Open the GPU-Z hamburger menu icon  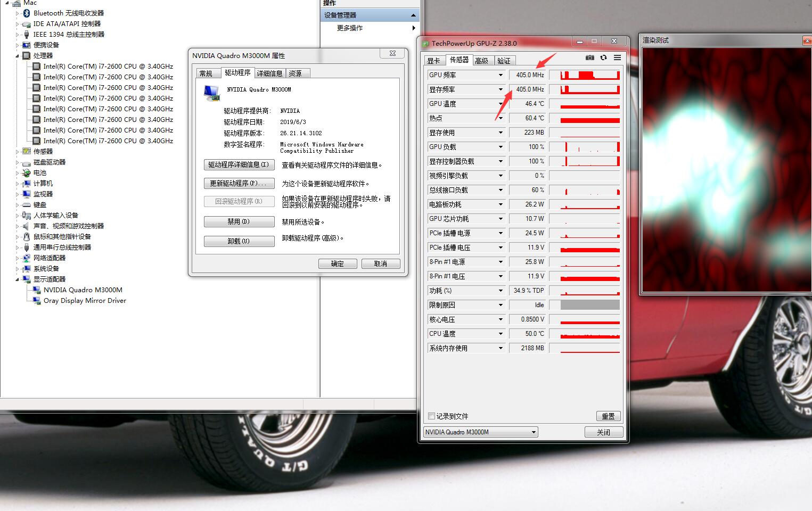tap(617, 57)
